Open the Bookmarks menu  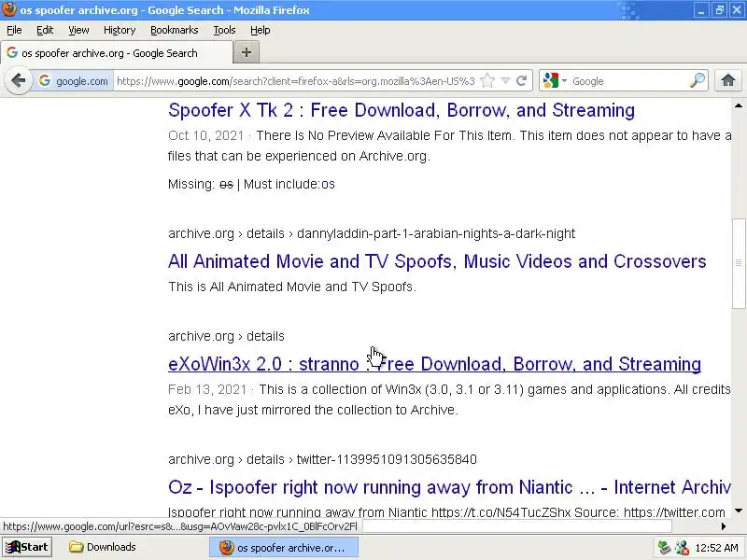(x=175, y=30)
